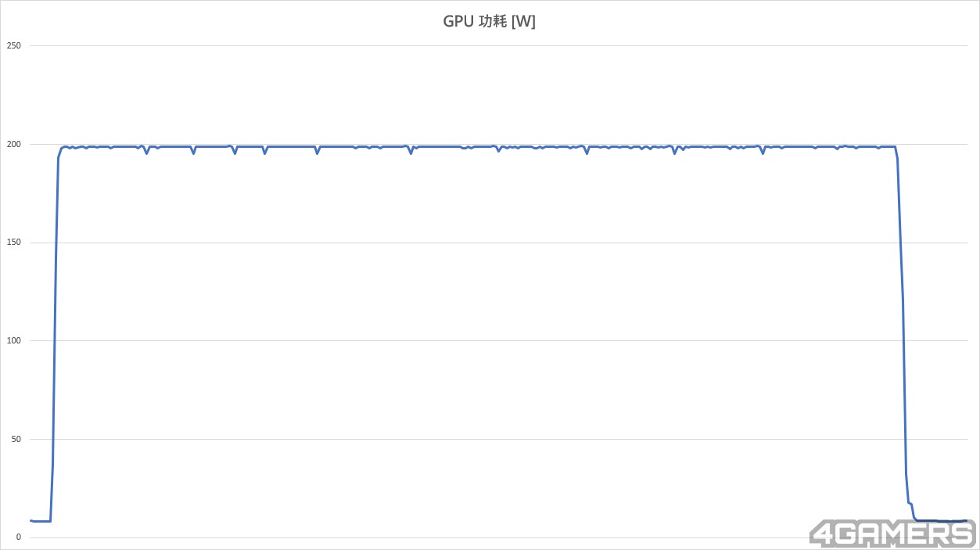Click the horizontal gridline at 100
Image resolution: width=980 pixels, height=550 pixels.
point(504,340)
